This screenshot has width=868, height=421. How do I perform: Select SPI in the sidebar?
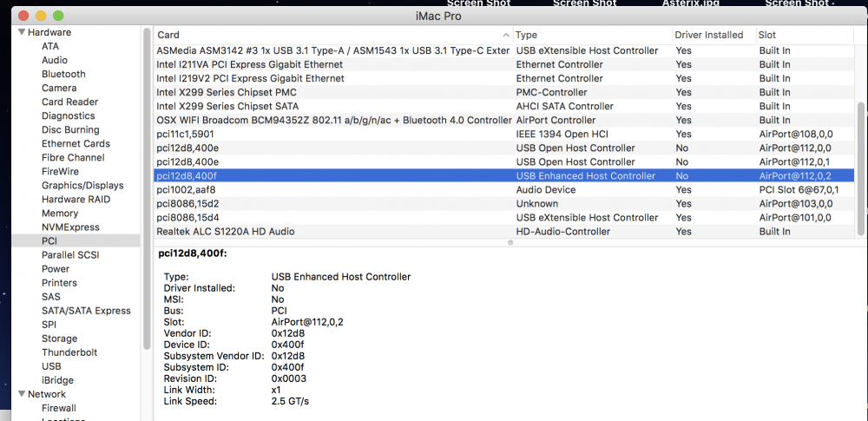(x=49, y=325)
